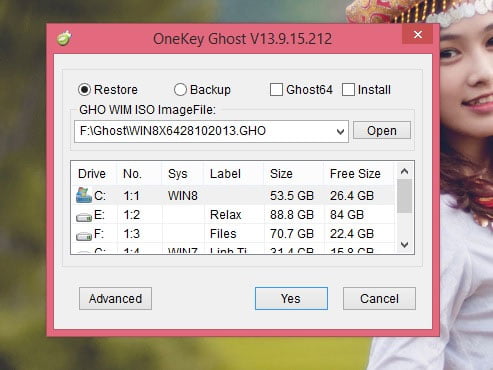Click the OneKey Ghost app icon in title bar
Image resolution: width=493 pixels, height=370 pixels.
click(x=64, y=38)
